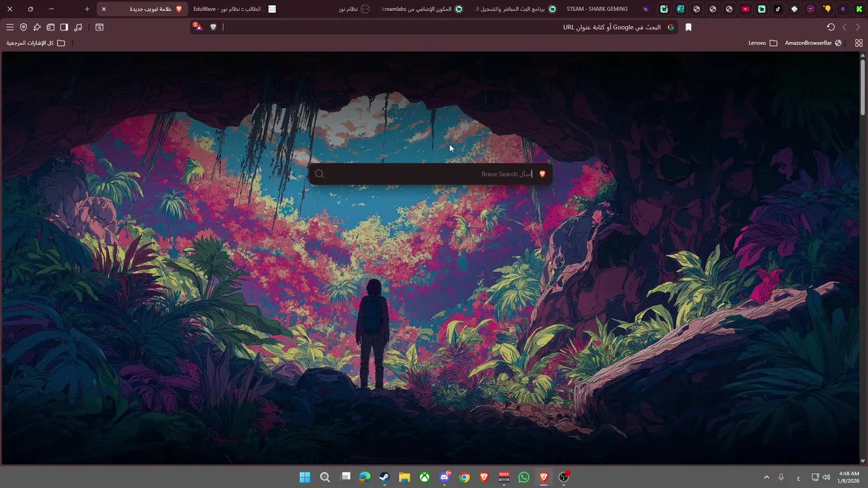Open the taskbar clock showing 4:48 AM
This screenshot has width=868, height=488.
848,477
